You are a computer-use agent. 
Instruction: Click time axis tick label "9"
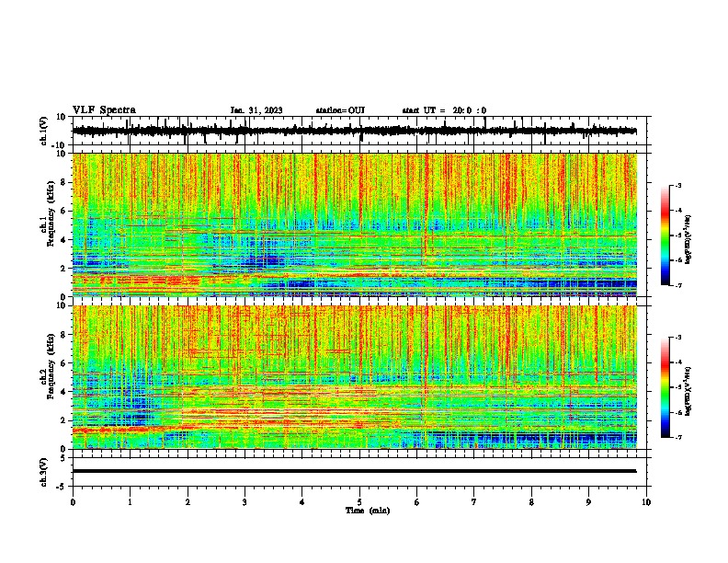[588, 502]
